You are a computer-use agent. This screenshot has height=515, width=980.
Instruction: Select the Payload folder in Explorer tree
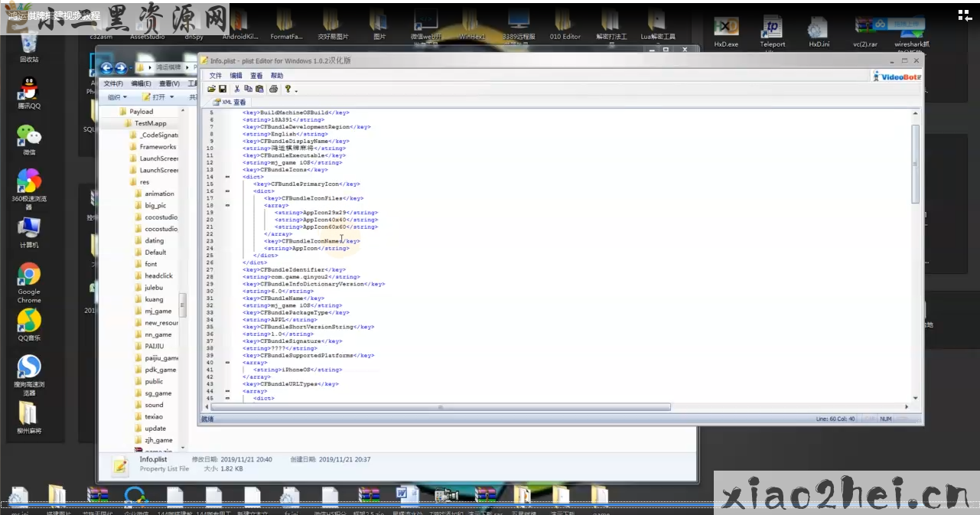pos(136,112)
